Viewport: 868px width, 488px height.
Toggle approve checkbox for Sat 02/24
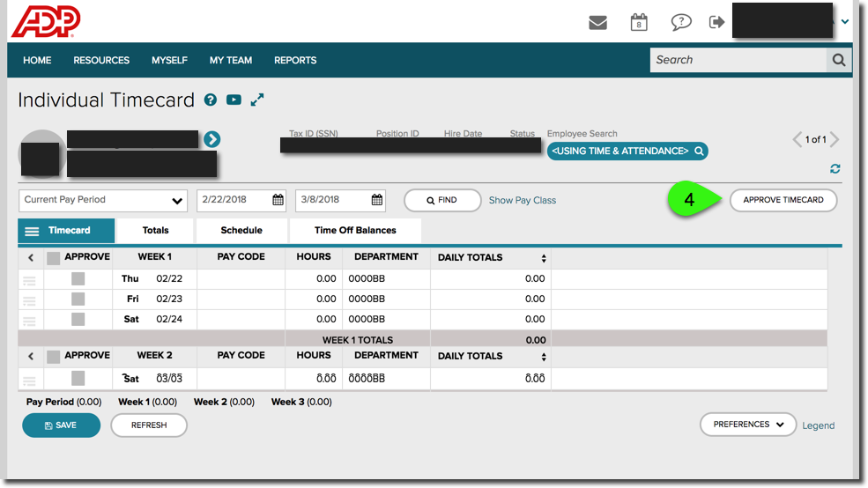coord(78,319)
